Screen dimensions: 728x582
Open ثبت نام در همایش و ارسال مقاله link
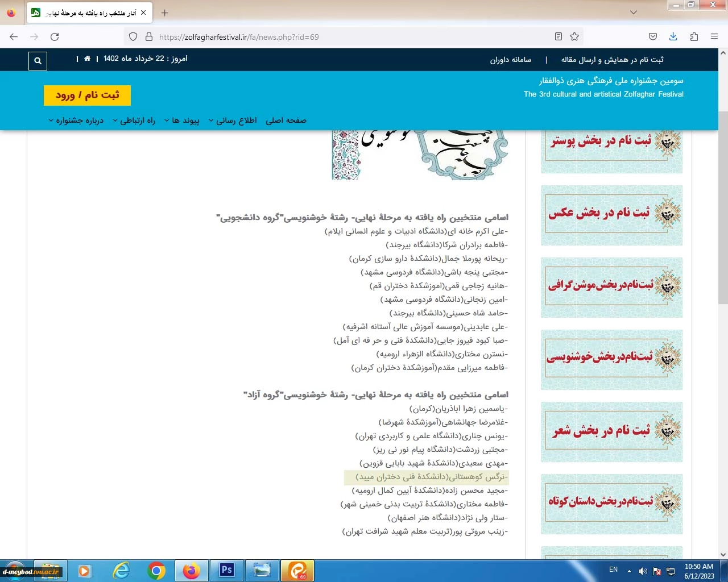tap(613, 60)
